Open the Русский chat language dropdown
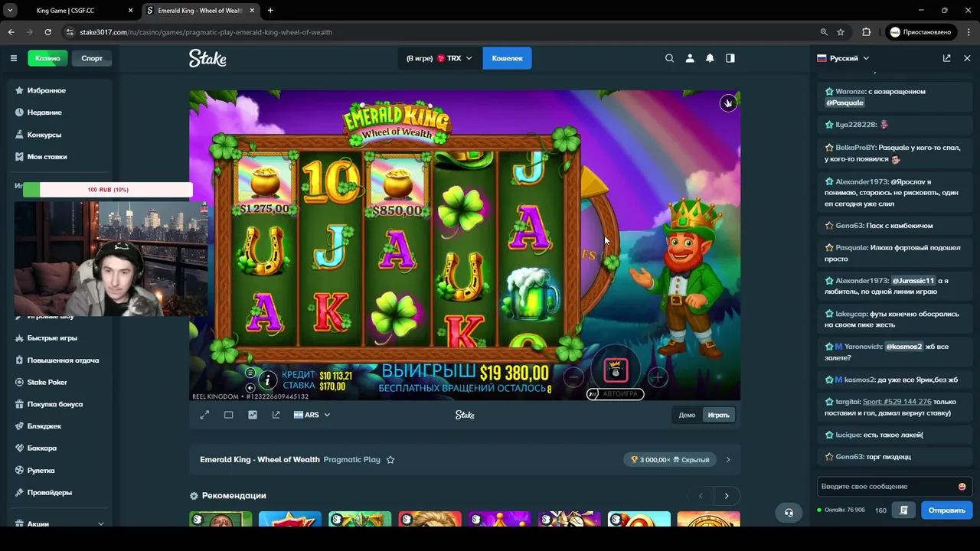This screenshot has width=980, height=551. [843, 58]
